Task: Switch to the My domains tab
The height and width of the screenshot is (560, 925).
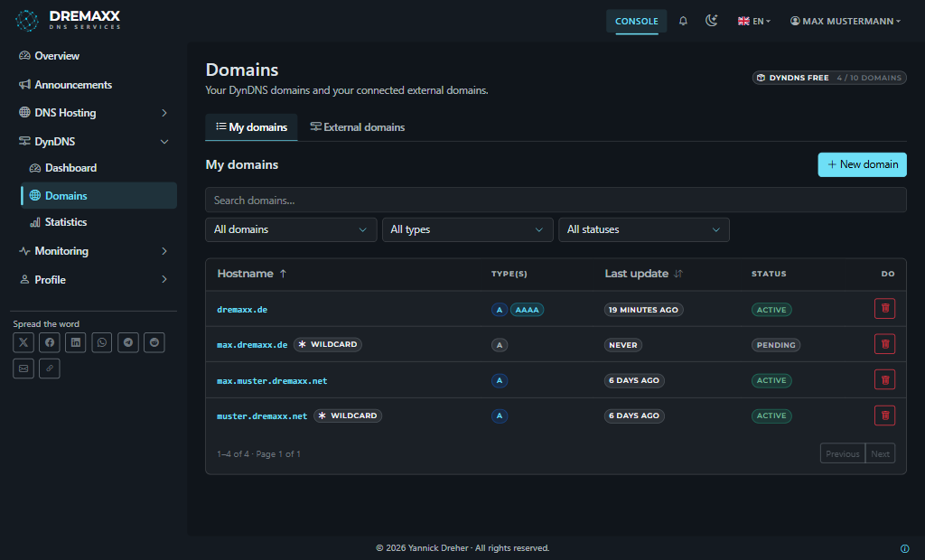Action: pyautogui.click(x=251, y=126)
